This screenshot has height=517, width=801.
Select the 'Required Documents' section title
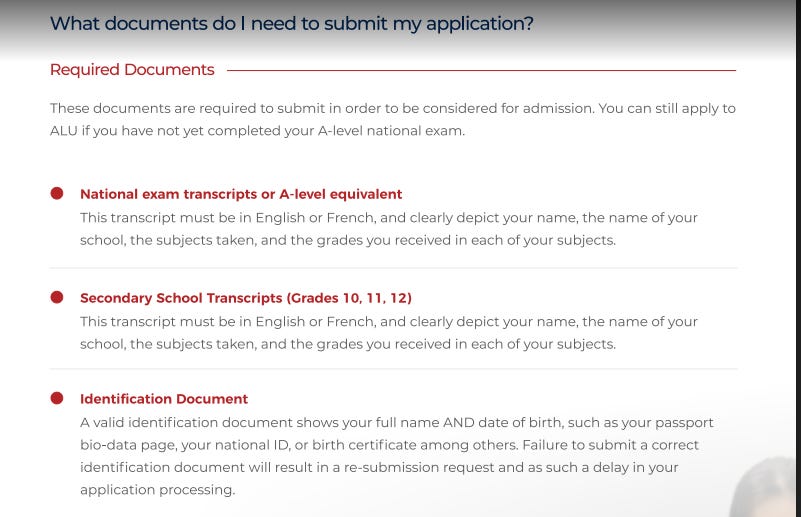point(132,69)
